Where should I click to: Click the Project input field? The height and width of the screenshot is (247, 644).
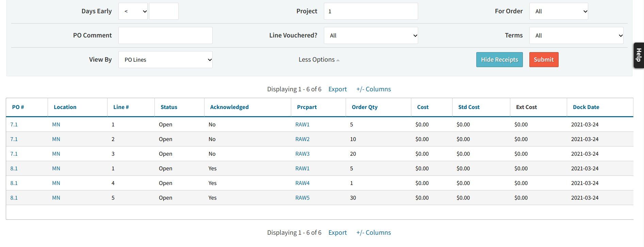click(x=370, y=11)
